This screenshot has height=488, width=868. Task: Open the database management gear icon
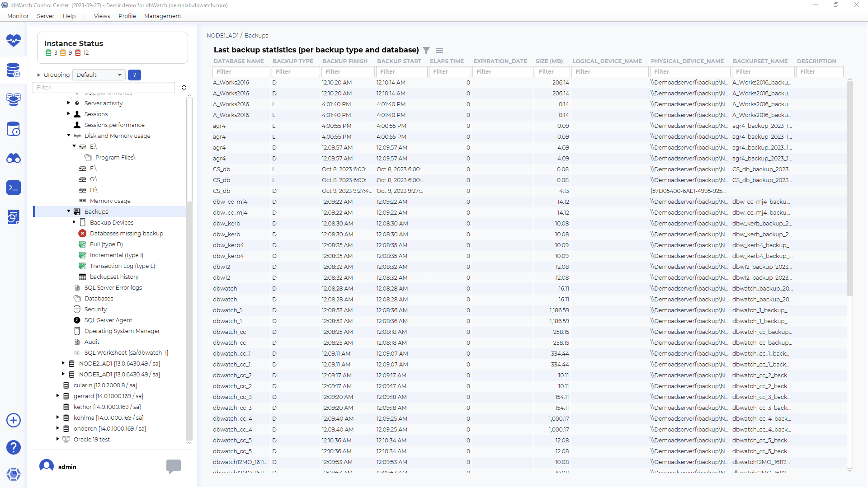click(x=14, y=70)
